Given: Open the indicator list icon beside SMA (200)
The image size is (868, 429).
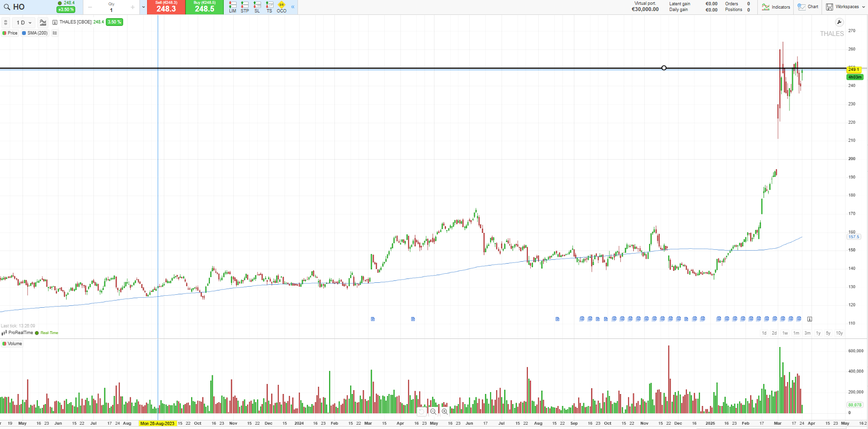Looking at the screenshot, I should pos(55,33).
